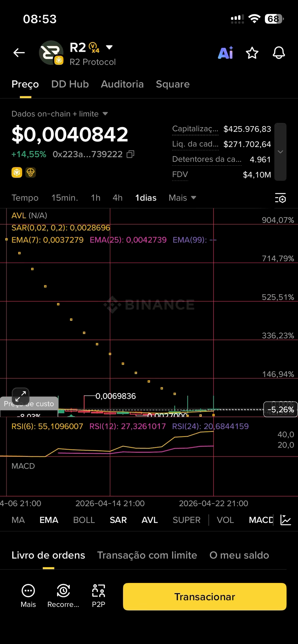Toggle the EMA indicator

49,520
